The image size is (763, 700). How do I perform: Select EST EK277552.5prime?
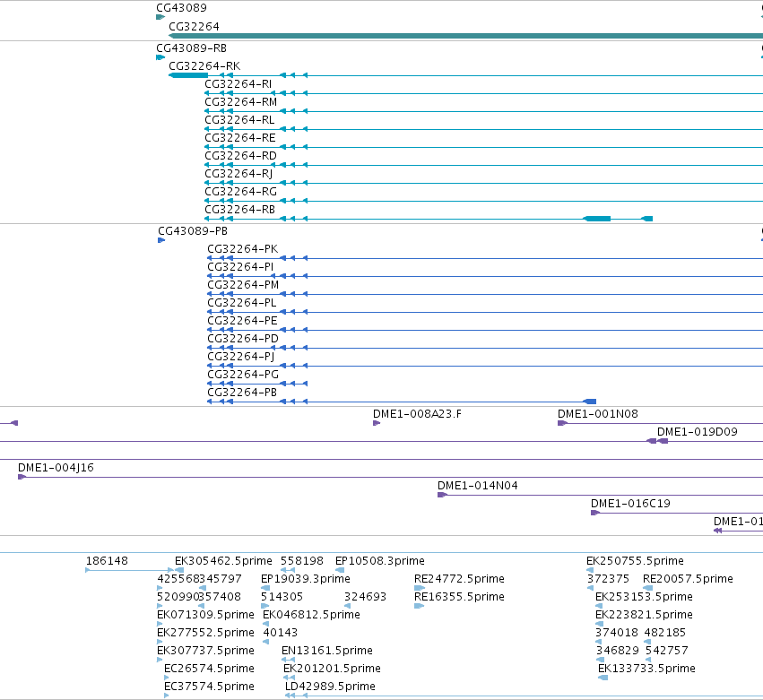(205, 634)
